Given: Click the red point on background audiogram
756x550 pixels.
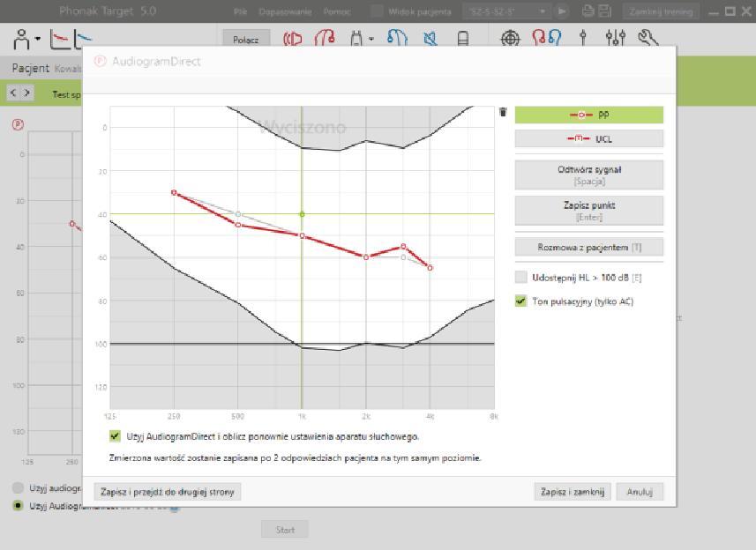Looking at the screenshot, I should tap(71, 224).
